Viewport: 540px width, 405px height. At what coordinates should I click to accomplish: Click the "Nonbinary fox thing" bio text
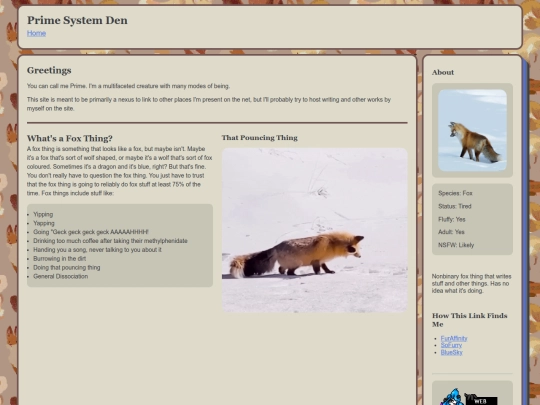[471, 283]
